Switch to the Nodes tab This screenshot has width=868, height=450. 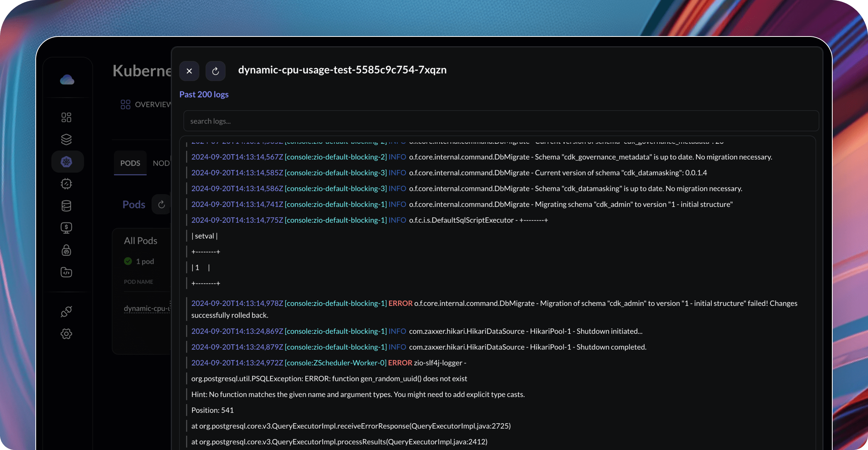click(161, 163)
